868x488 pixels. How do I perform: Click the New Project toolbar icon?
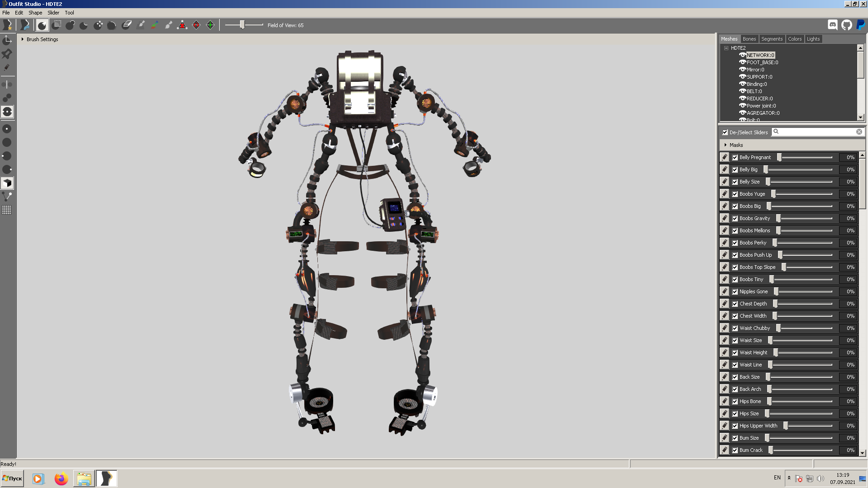coord(8,25)
